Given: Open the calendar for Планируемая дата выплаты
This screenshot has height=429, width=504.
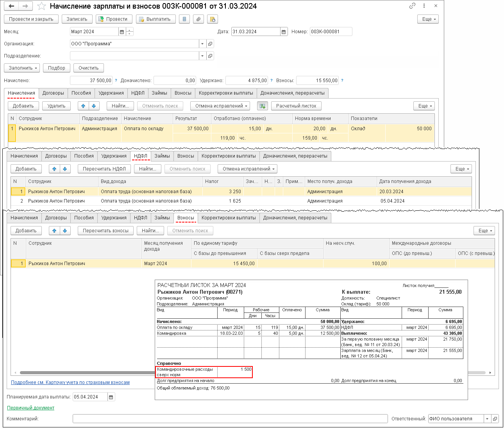Looking at the screenshot, I should click(111, 397).
